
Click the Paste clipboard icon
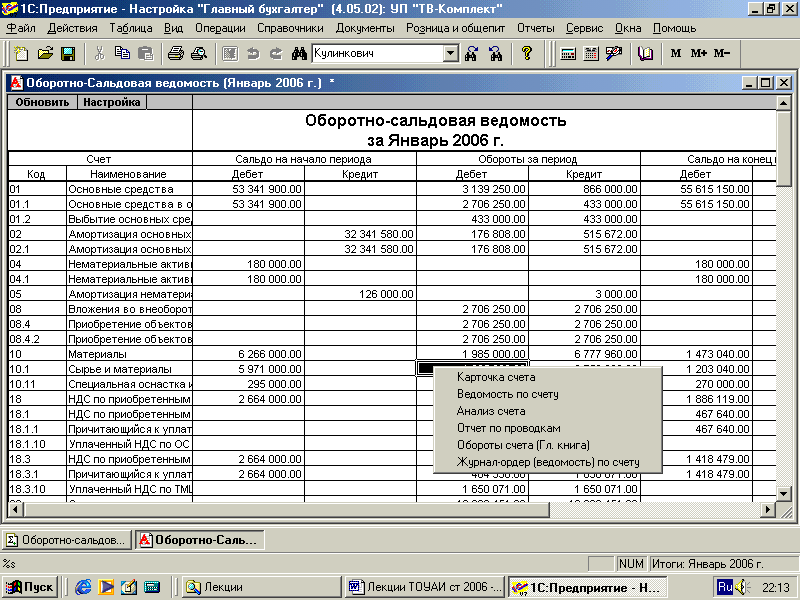click(145, 53)
